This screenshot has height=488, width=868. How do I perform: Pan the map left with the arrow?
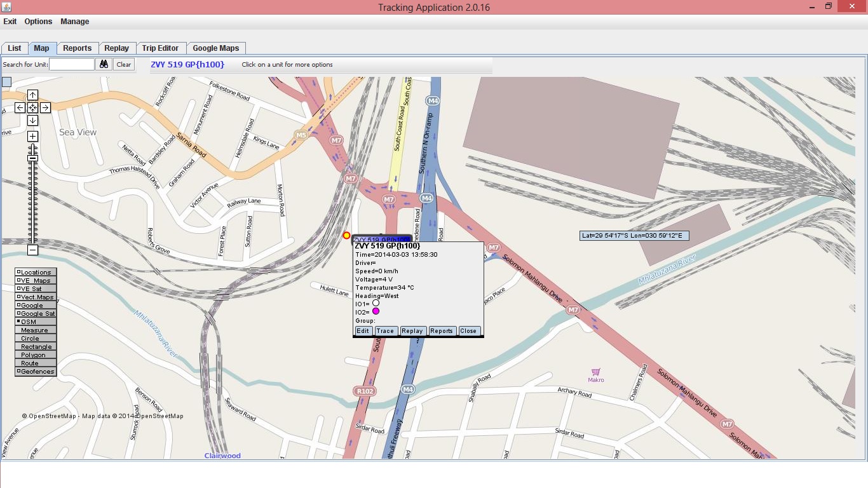[20, 108]
